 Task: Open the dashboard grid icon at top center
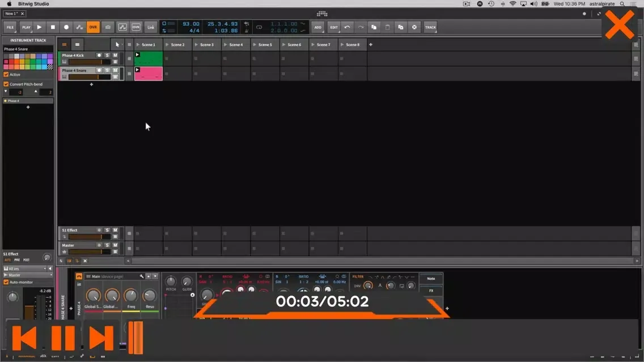pos(322,14)
